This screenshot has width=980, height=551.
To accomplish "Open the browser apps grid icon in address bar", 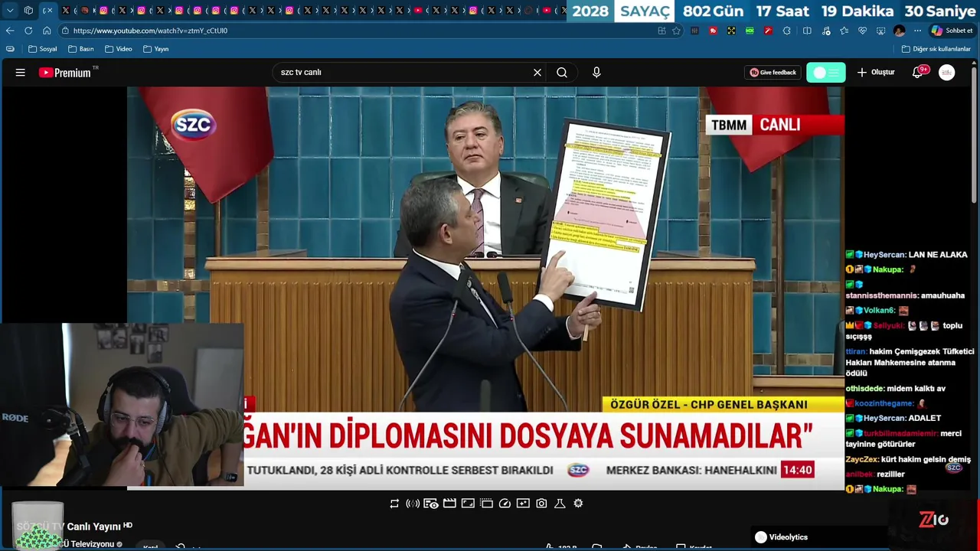I will [x=661, y=31].
